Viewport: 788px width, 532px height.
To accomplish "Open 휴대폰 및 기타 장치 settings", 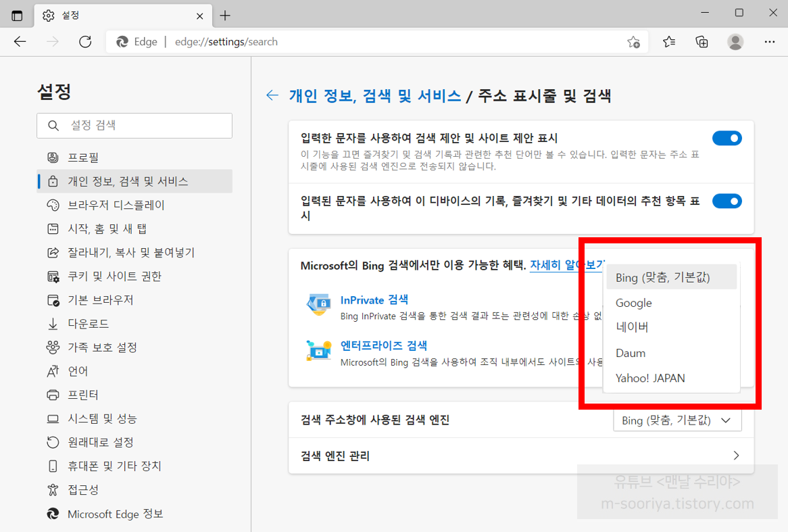I will [x=134, y=466].
